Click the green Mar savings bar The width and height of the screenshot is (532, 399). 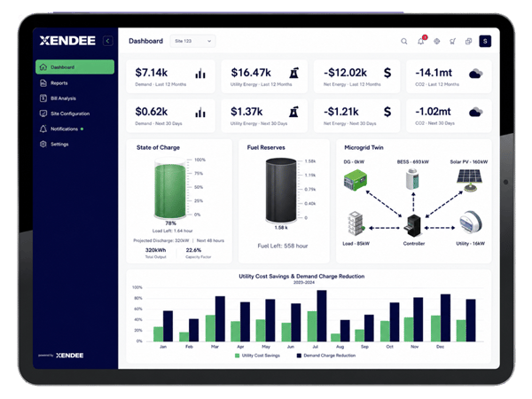coord(210,328)
